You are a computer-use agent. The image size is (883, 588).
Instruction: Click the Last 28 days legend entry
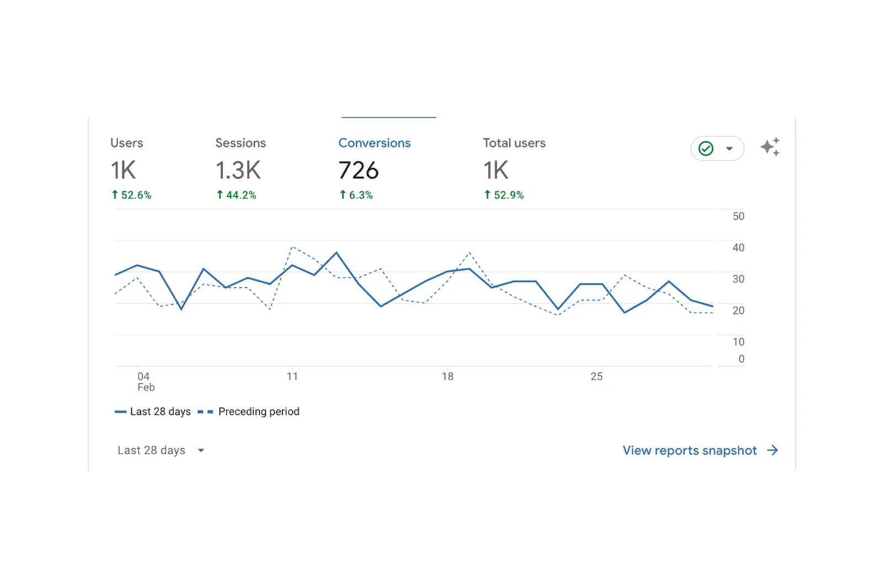[152, 411]
